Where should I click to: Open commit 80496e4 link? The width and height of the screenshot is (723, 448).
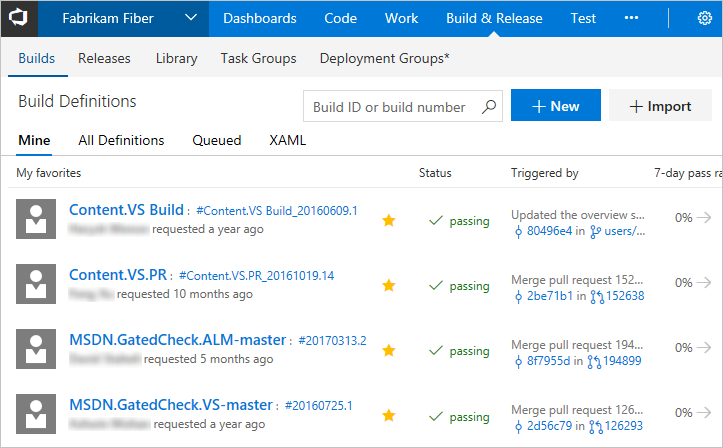[x=549, y=231]
